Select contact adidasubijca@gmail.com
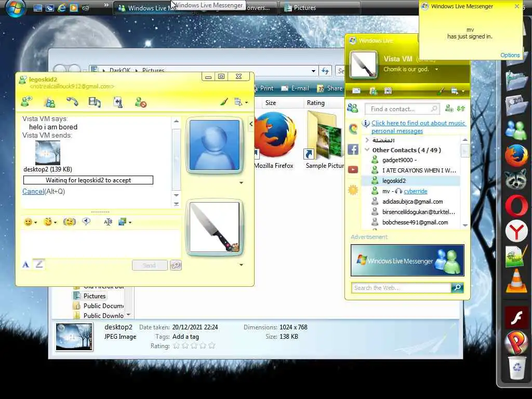Viewport: 532px width, 399px height. coord(410,202)
